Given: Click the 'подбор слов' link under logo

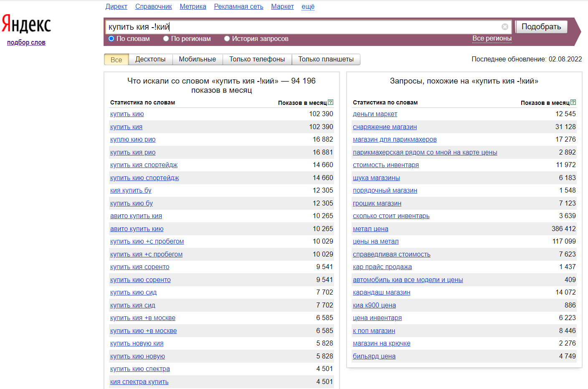Looking at the screenshot, I should point(26,43).
